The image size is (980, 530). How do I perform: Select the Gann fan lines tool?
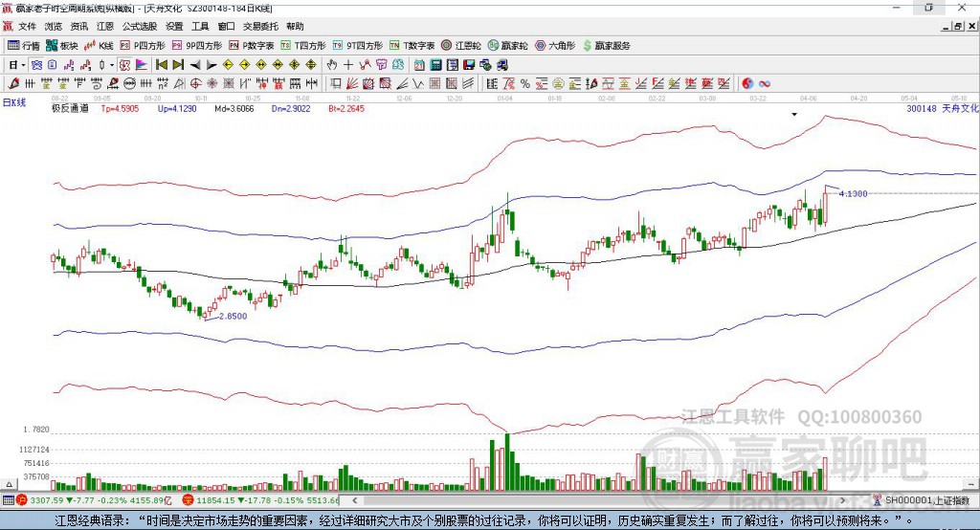click(352, 83)
